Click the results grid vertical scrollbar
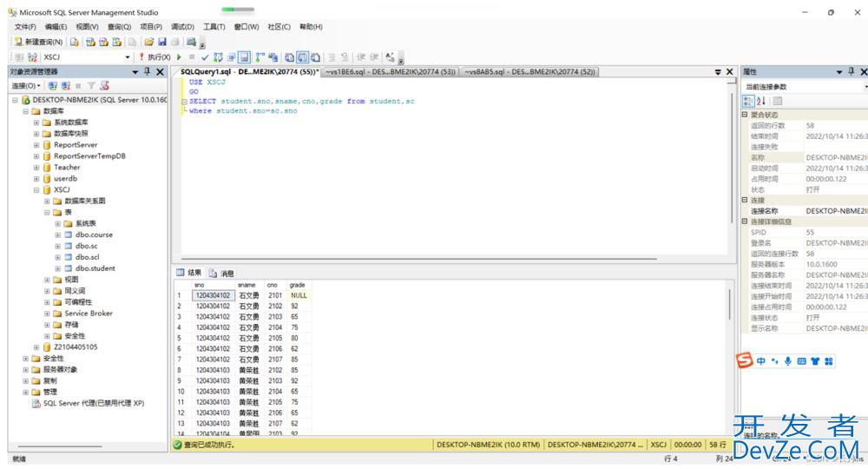The image size is (868, 469). point(730,305)
